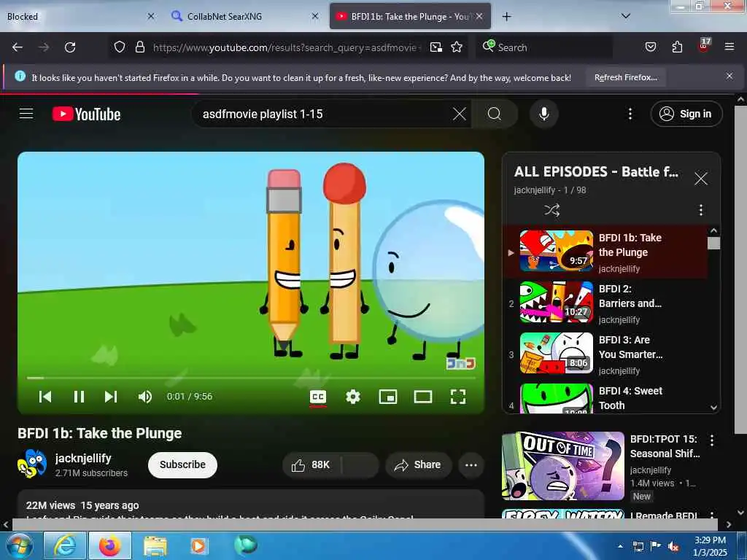
Task: Open the Pocket save icon
Action: [650, 47]
